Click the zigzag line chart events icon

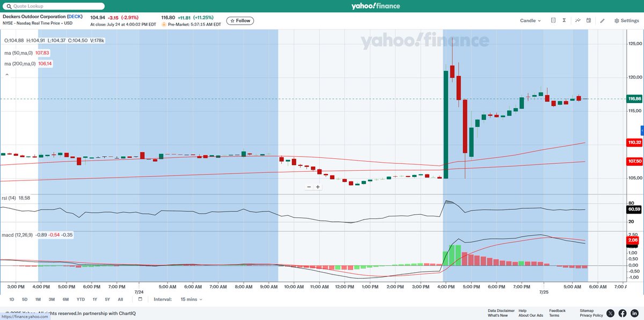[x=578, y=20]
